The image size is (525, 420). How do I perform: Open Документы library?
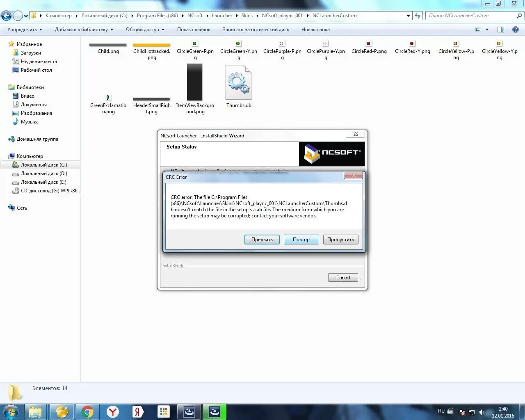pos(34,105)
